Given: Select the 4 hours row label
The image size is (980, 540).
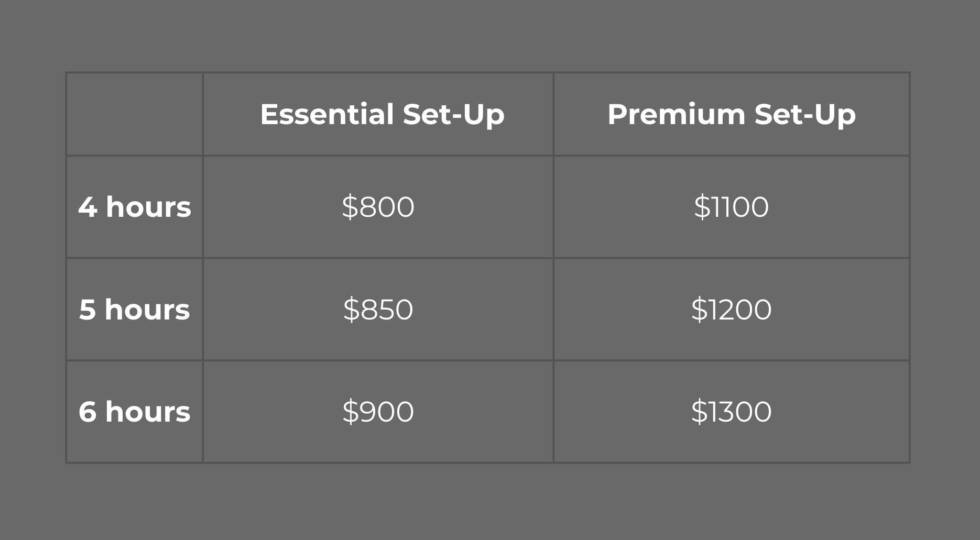Looking at the screenshot, I should (135, 207).
